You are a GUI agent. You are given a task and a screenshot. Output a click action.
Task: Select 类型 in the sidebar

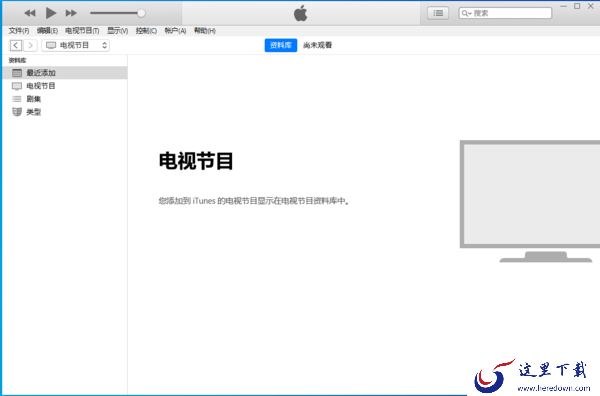(65, 112)
